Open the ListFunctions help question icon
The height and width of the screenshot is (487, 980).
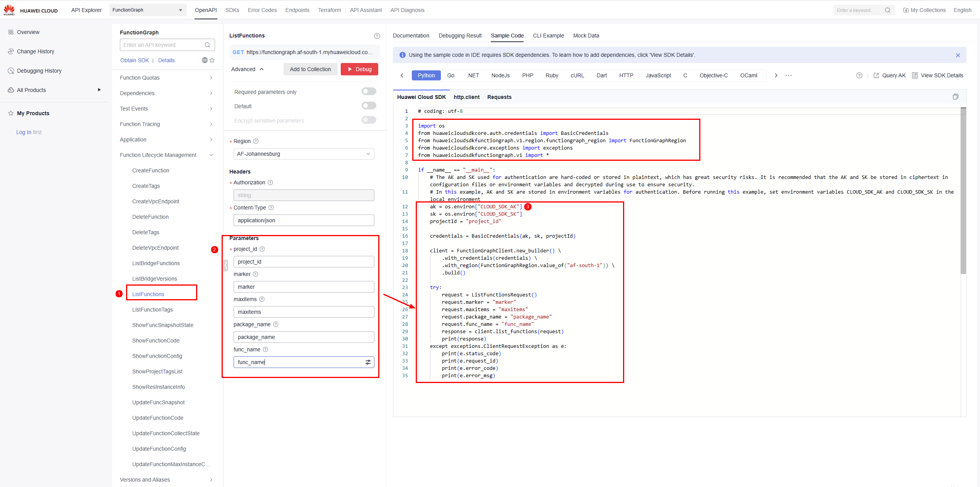[x=377, y=36]
